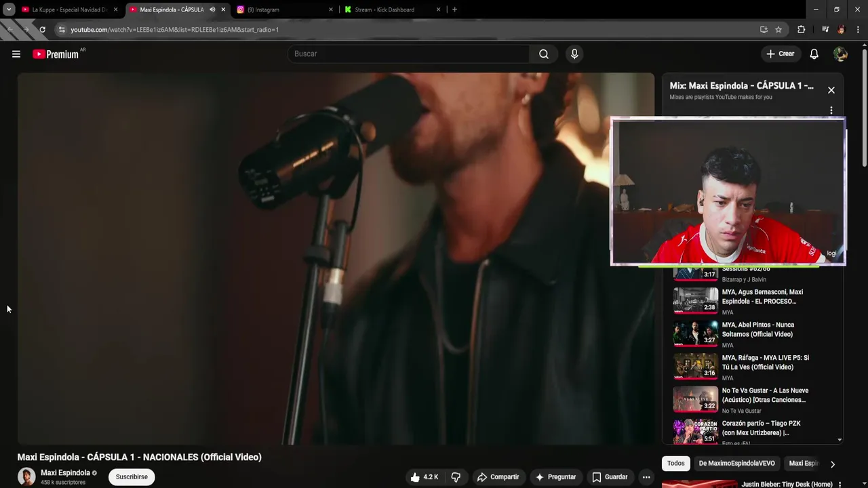Start voice search with microphone icon
Viewport: 868px width, 488px height.
coord(574,54)
